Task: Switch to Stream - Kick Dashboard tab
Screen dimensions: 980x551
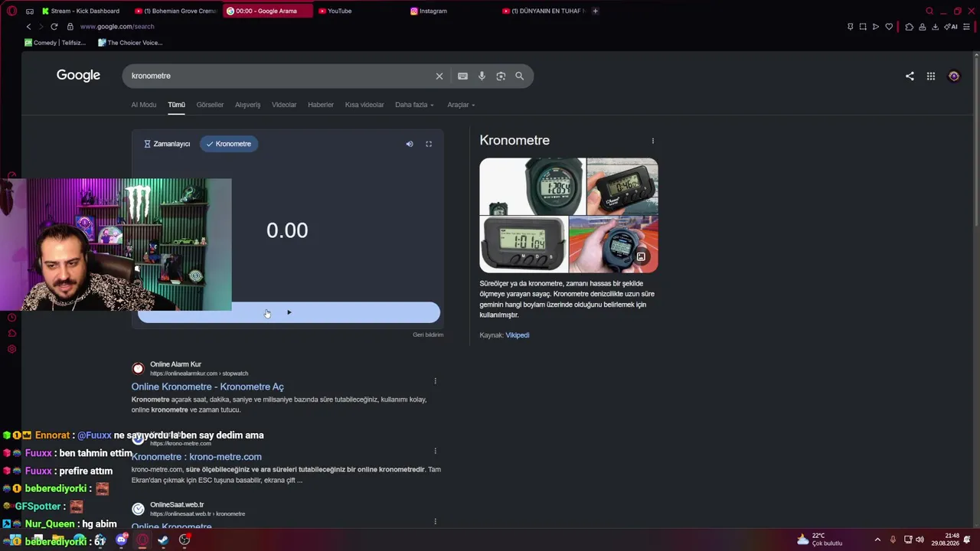Action: (81, 11)
